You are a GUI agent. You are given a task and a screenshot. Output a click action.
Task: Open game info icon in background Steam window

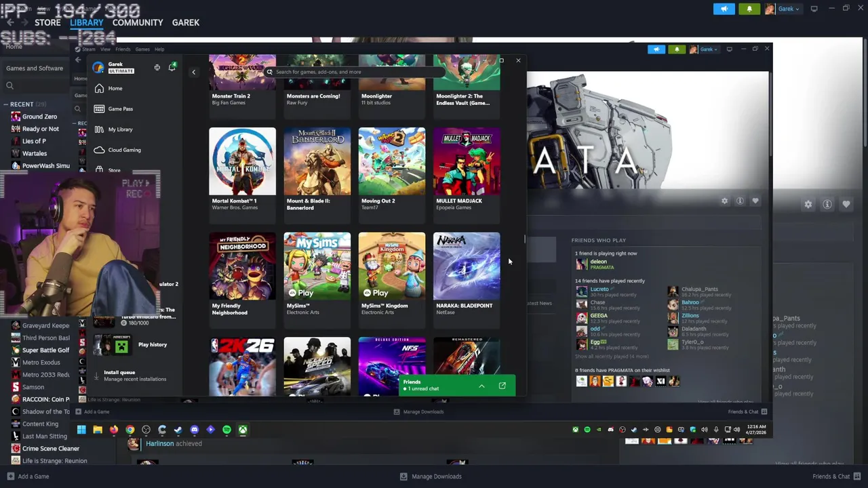827,204
